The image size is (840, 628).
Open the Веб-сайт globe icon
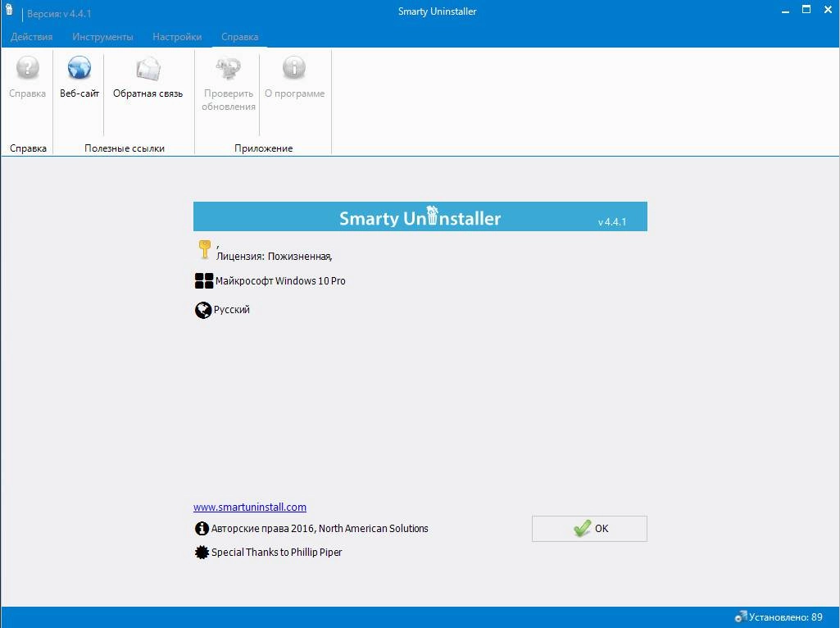79,68
